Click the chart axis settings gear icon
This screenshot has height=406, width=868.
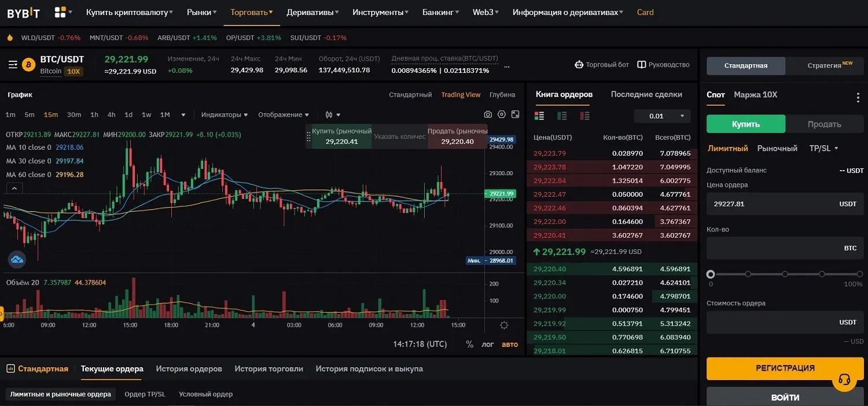(504, 325)
